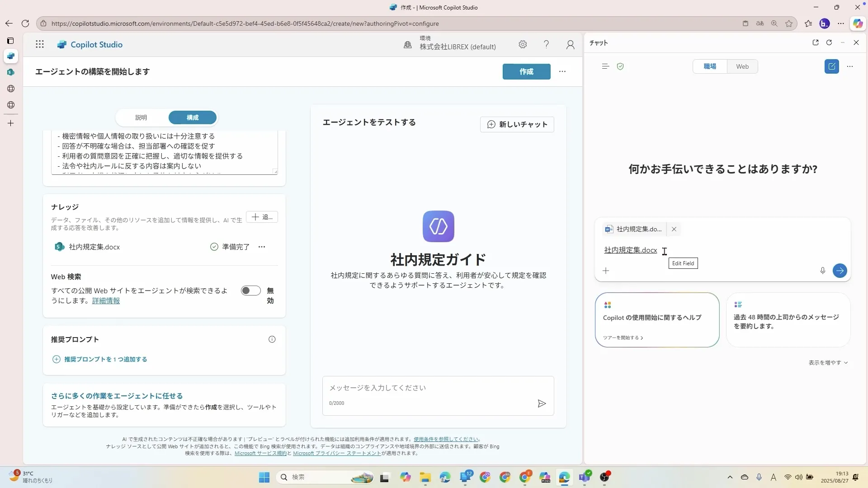Open the 詳細情報 link
Screen dimensions: 868x488
click(106, 300)
